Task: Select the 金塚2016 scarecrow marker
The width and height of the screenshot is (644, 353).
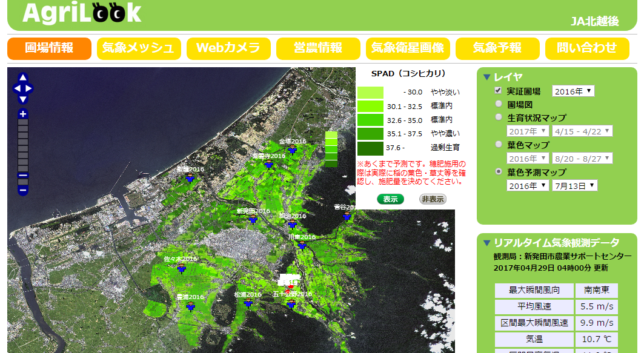Action: pyautogui.click(x=293, y=150)
